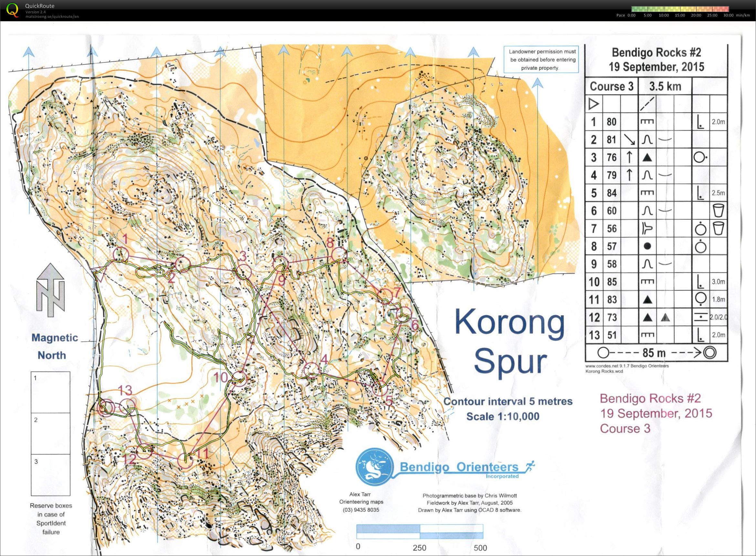Screen dimensions: 756x556
Task: Open the matstroeng.se/quickroute/en link
Action: click(52, 16)
